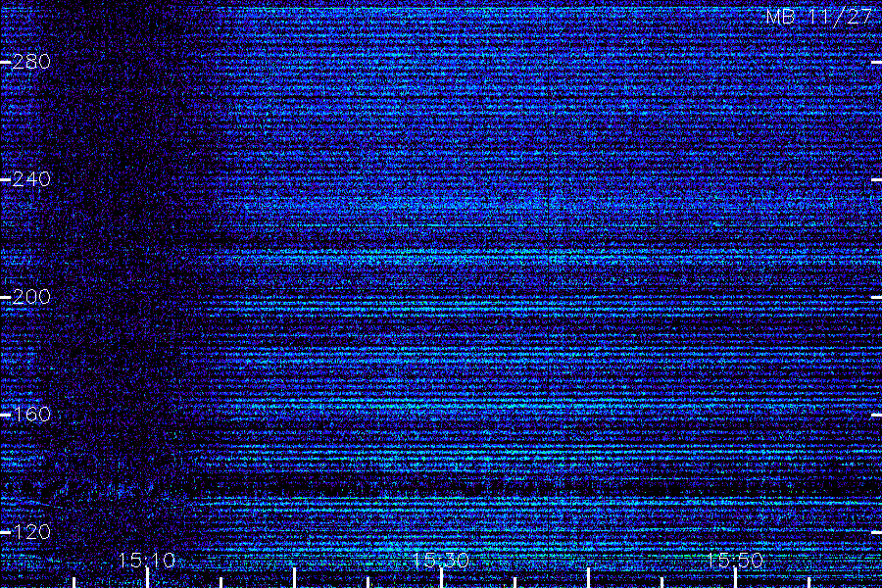Select the tick mark below 15:30
This screenshot has width=882, height=588.
(x=442, y=578)
